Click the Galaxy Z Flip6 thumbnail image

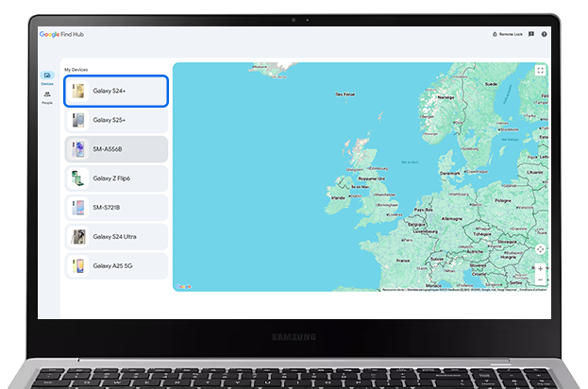[78, 178]
